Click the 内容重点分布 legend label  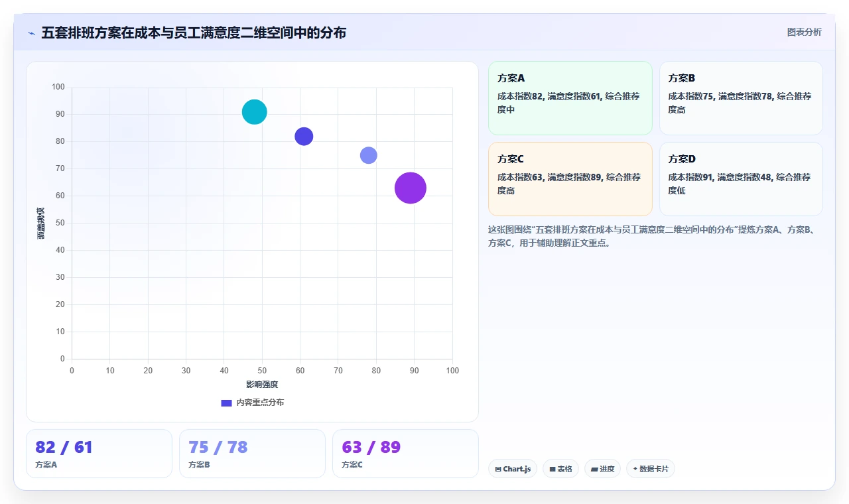[x=260, y=403]
